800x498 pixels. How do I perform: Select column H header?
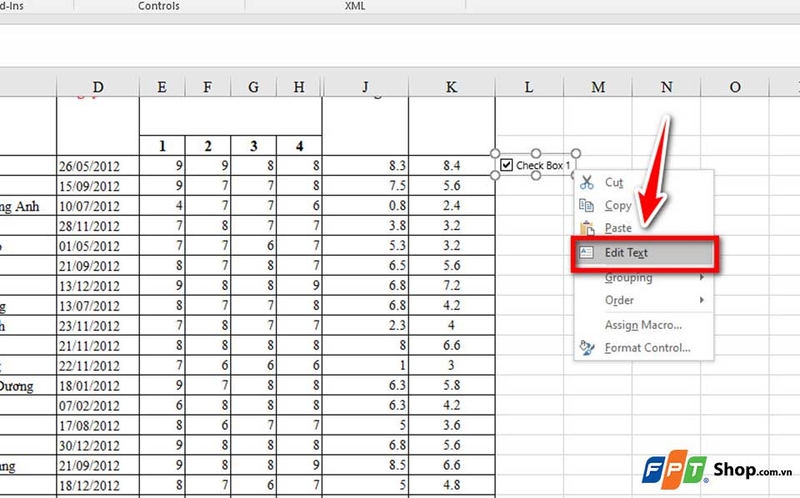299,87
